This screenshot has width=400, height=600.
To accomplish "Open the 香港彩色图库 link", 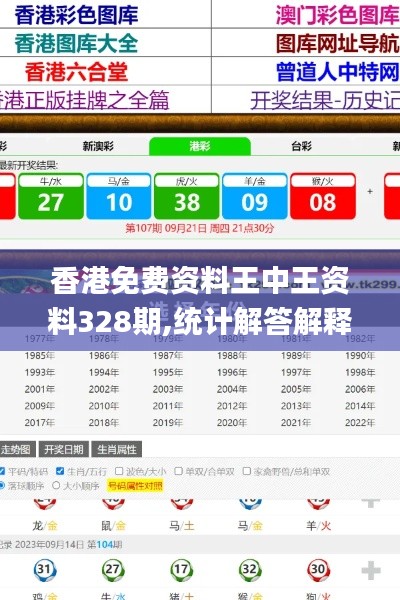I will click(76, 15).
